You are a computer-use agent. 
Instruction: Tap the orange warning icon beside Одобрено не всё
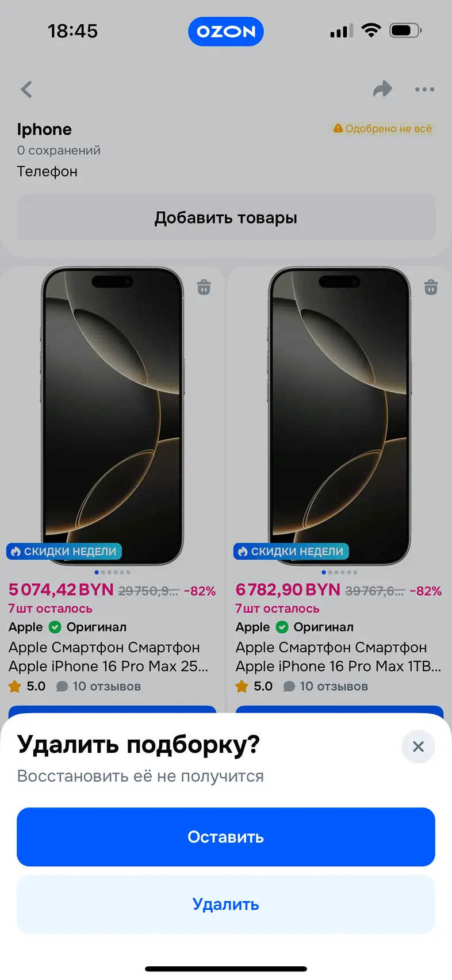(338, 128)
